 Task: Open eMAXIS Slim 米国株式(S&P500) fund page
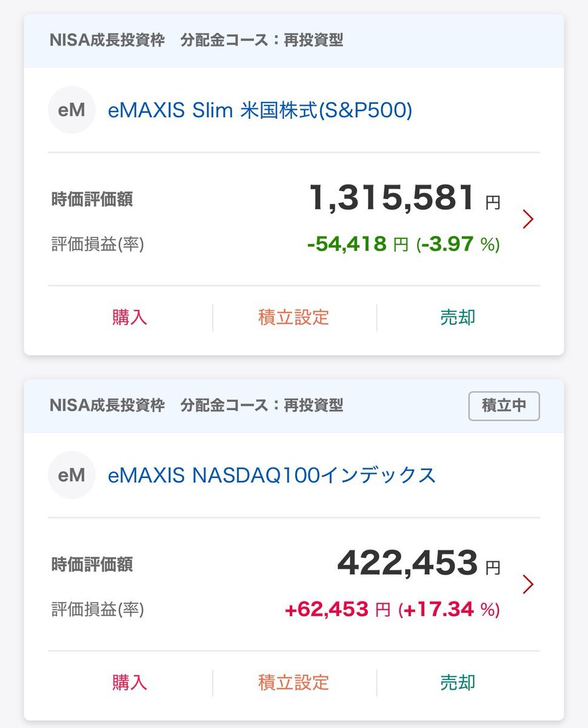260,110
